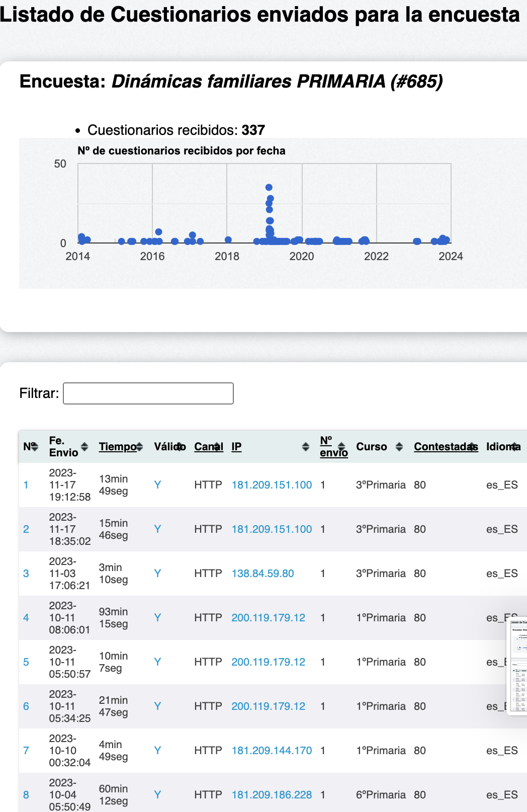This screenshot has height=812, width=527.
Task: Click sort arrows next to Curso
Action: coord(399,447)
